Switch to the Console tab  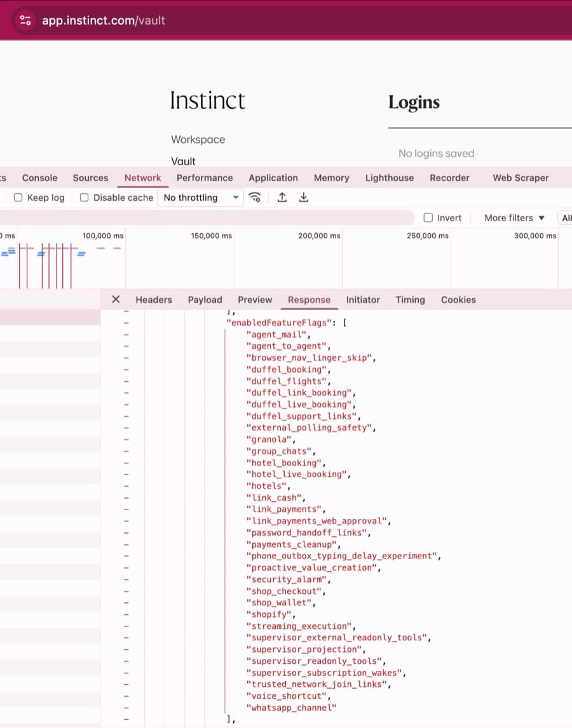click(40, 178)
